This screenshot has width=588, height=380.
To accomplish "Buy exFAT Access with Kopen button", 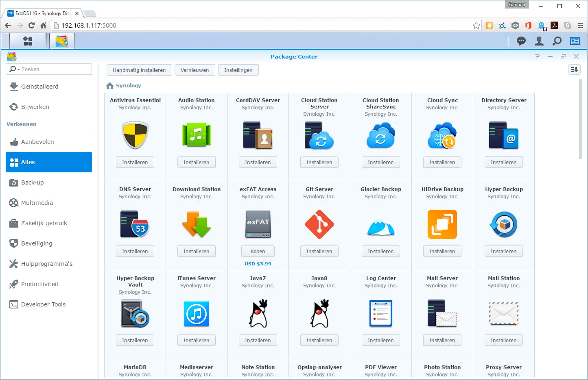I will click(x=258, y=251).
